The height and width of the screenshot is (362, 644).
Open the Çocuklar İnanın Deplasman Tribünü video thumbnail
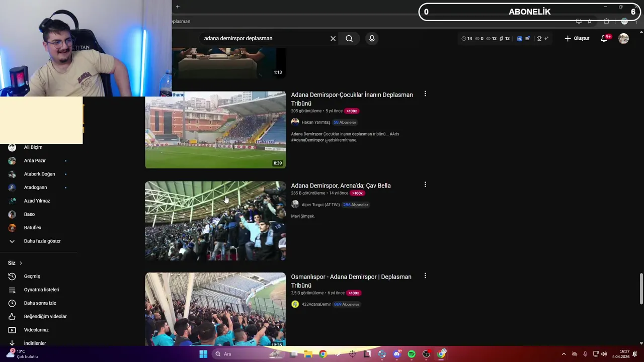tap(215, 130)
